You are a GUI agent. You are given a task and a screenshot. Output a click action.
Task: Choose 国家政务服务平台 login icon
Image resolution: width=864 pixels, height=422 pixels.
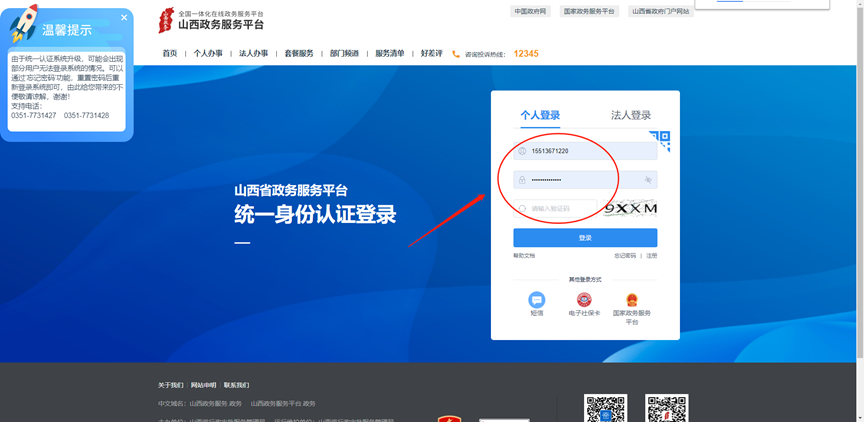pyautogui.click(x=631, y=300)
